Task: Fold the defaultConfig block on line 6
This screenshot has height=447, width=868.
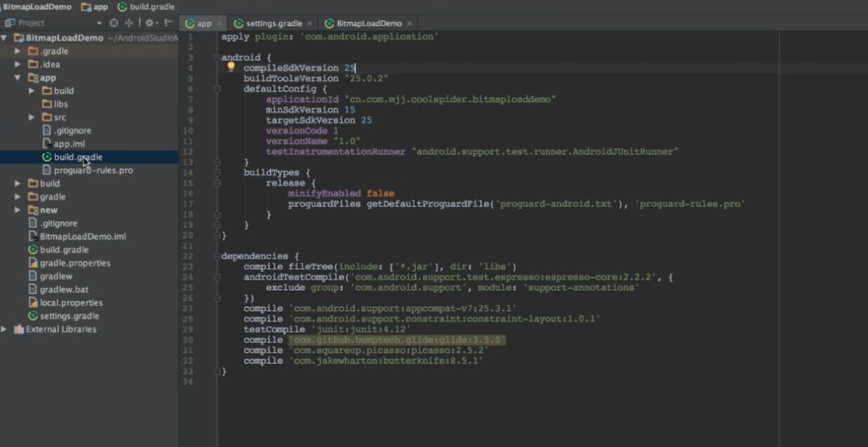Action: pyautogui.click(x=217, y=89)
